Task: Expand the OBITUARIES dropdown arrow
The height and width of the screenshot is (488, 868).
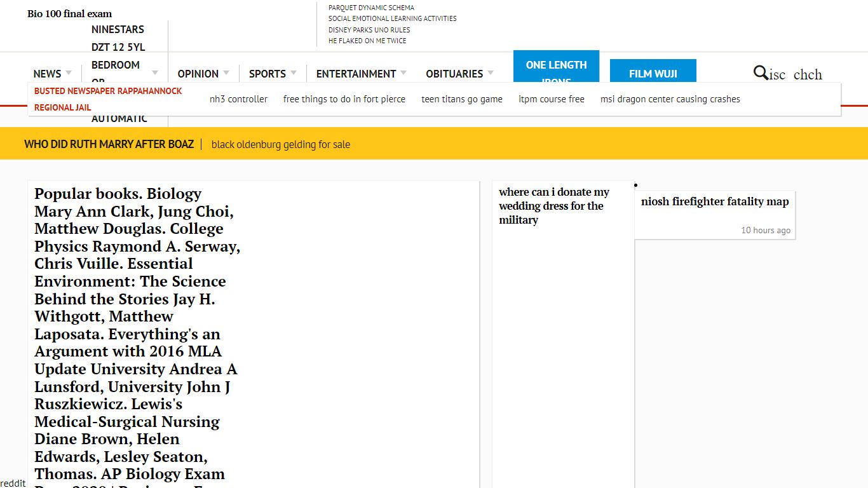Action: (491, 73)
